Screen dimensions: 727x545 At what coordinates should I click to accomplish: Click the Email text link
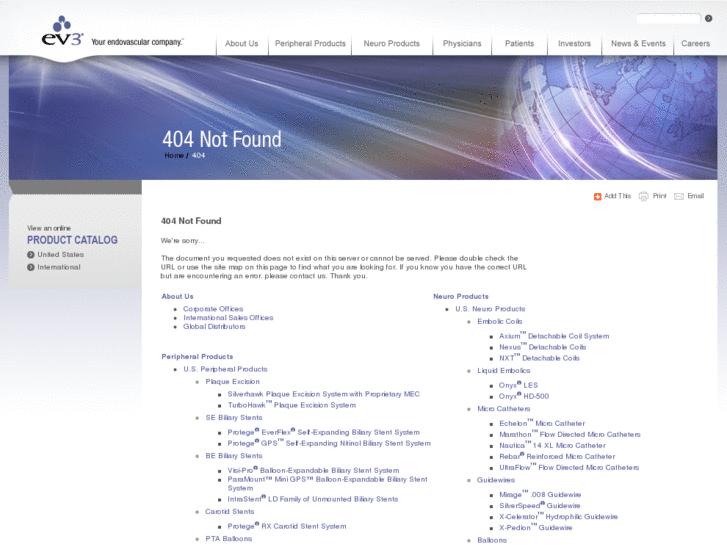pyautogui.click(x=695, y=196)
